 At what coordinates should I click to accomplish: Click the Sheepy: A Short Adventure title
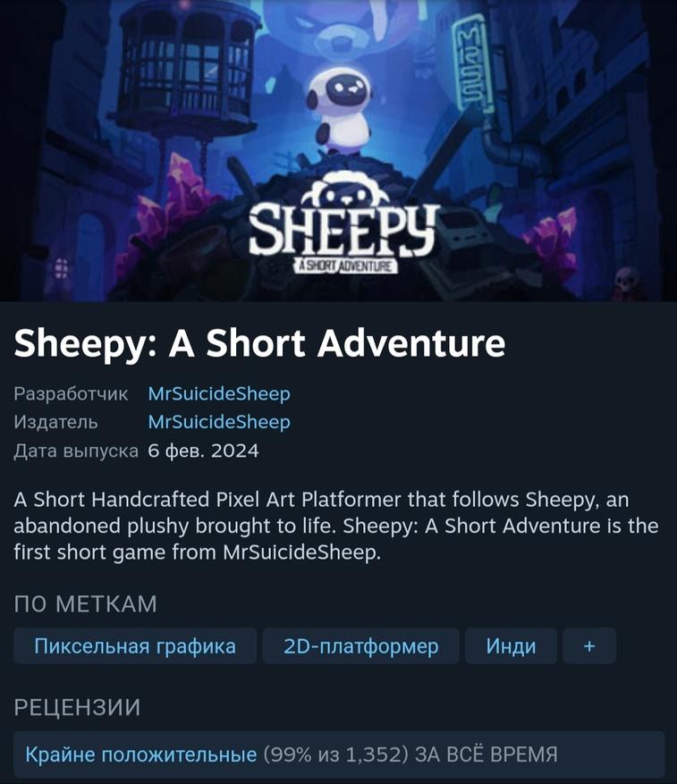pyautogui.click(x=259, y=343)
